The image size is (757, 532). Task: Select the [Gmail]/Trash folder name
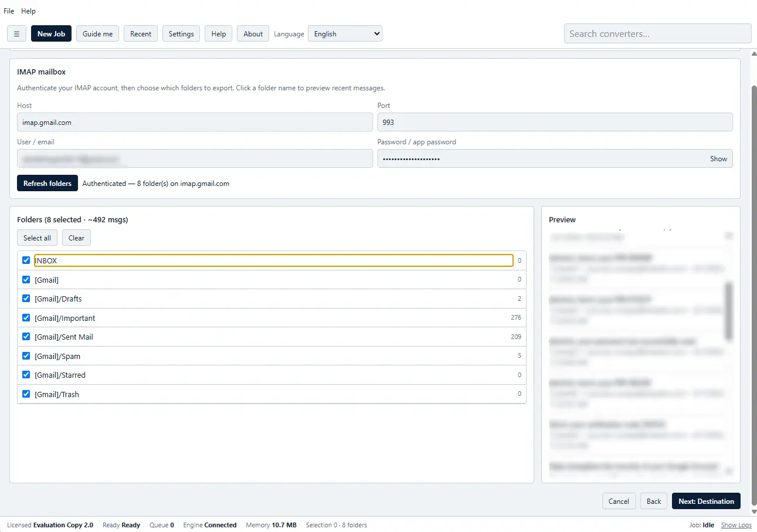(x=57, y=394)
